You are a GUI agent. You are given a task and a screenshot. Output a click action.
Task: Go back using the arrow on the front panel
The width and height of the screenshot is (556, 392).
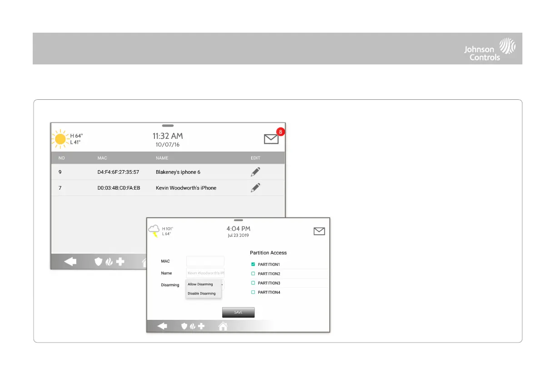click(162, 326)
